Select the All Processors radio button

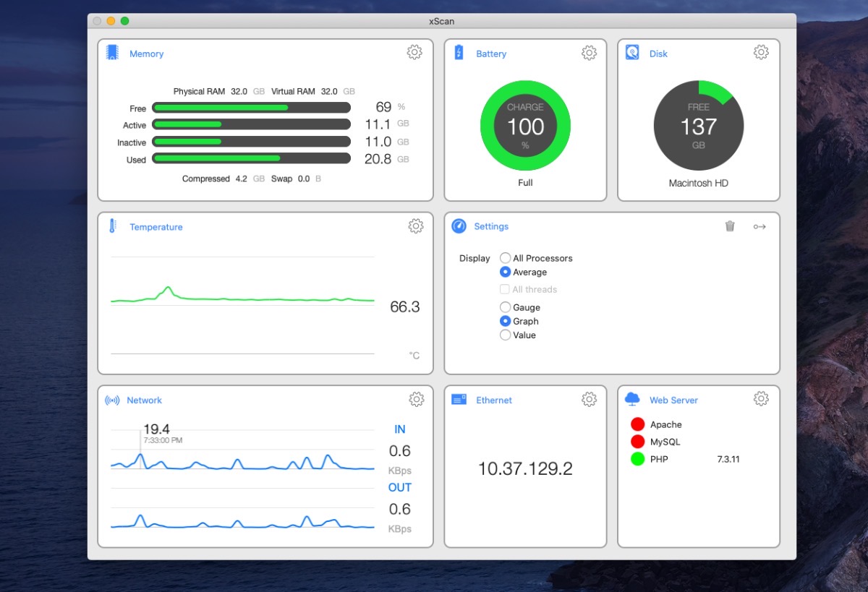tap(506, 258)
